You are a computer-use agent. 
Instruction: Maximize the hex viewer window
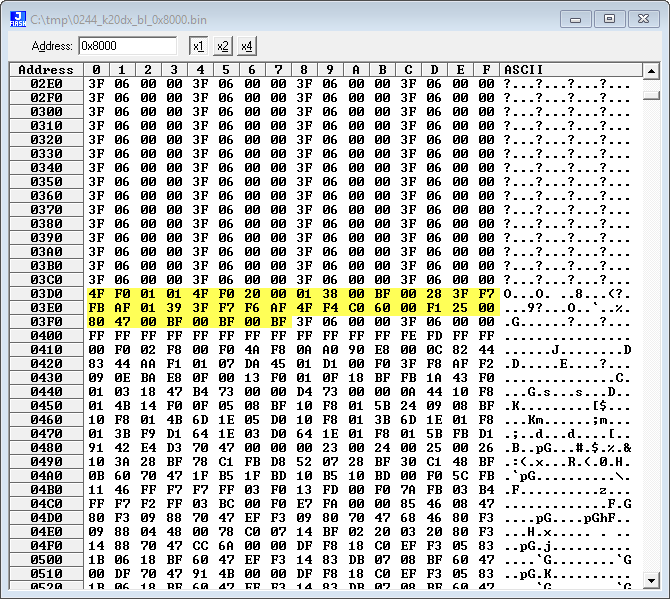[x=608, y=18]
